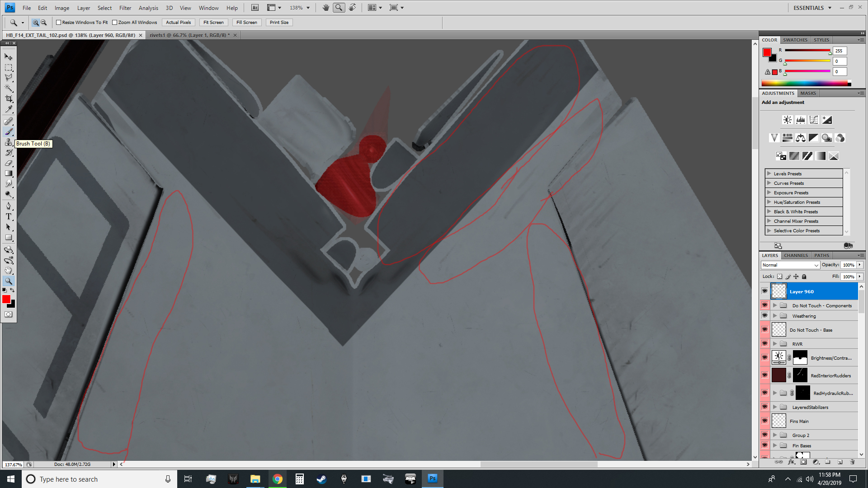Open Adobe Bridge from options bar
This screenshot has width=868, height=488.
pos(255,8)
